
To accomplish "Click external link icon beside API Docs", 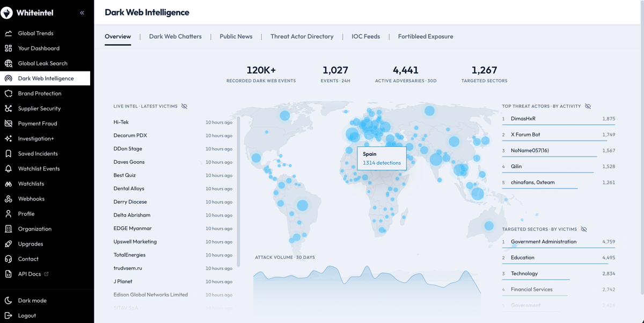I will pos(47,274).
